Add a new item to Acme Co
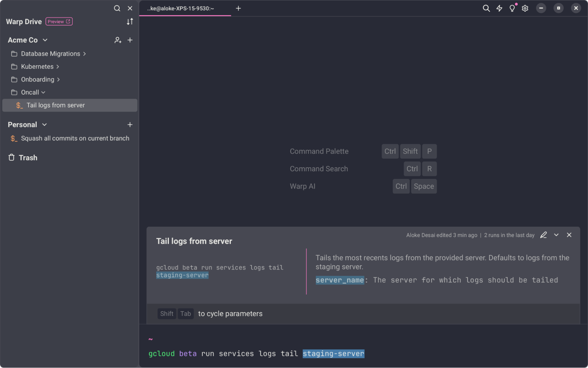This screenshot has width=588, height=368. coord(130,40)
